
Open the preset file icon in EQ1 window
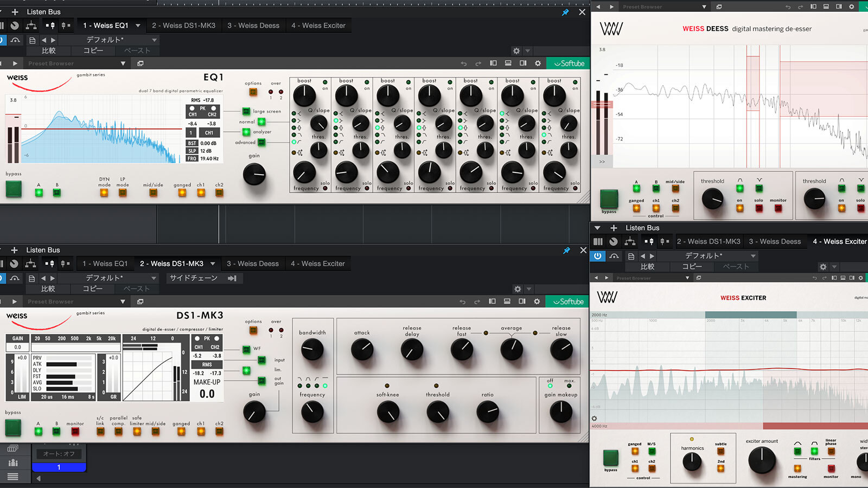pos(32,40)
